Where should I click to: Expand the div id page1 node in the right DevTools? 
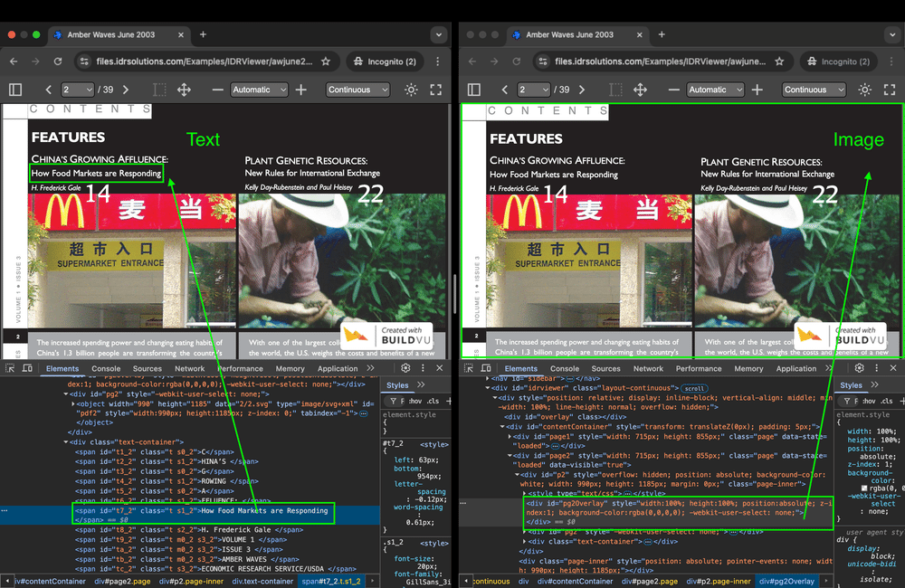click(509, 437)
